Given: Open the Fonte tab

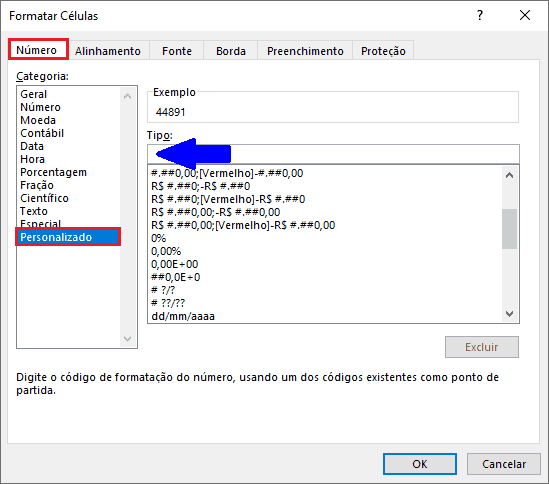Looking at the screenshot, I should 177,51.
